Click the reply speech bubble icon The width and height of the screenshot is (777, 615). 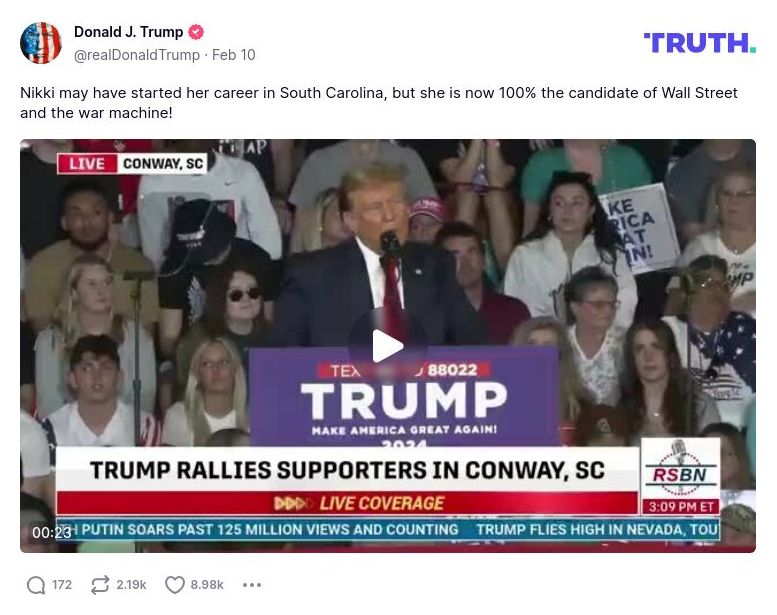[x=36, y=585]
